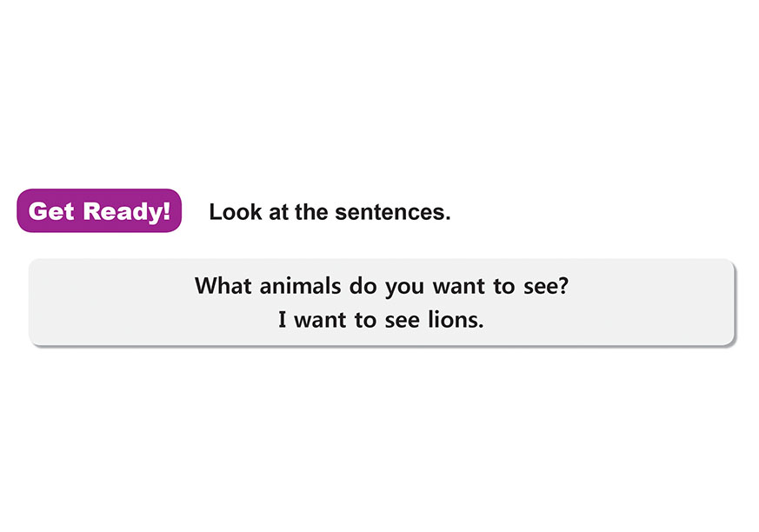Click the "Look at the sentences." instruction
Image resolution: width=759 pixels, height=532 pixels.
pyautogui.click(x=330, y=212)
